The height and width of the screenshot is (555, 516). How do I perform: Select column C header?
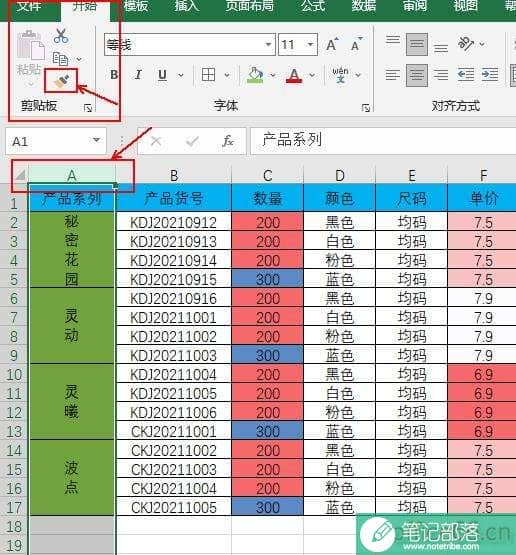(268, 176)
